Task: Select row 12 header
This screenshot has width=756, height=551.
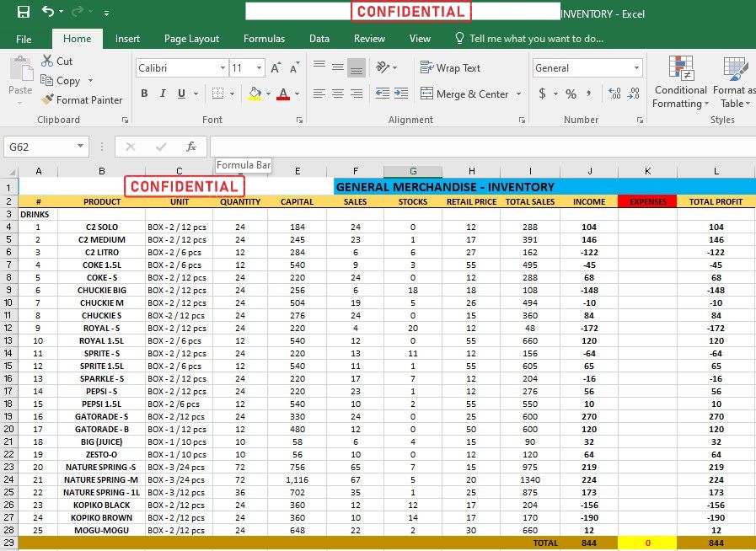Action: pyautogui.click(x=8, y=329)
